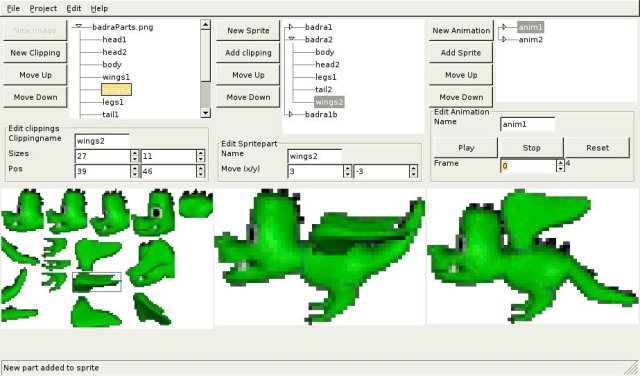Expand the badra1b sprite node
Image resolution: width=640 pixels, height=376 pixels.
coord(291,114)
